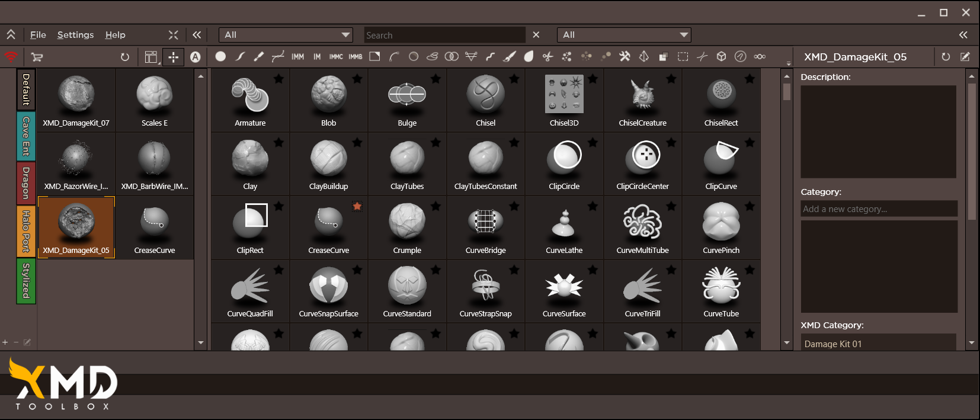Image resolution: width=980 pixels, height=420 pixels.
Task: Open the second All filter dropdown
Action: tap(624, 35)
